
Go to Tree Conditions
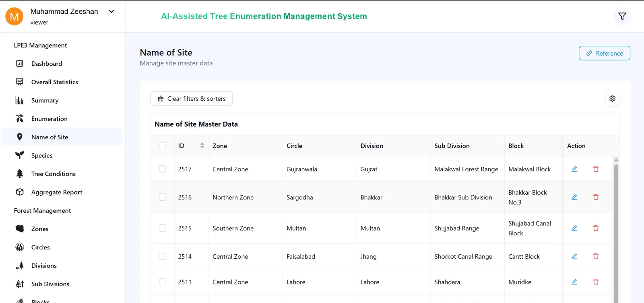pos(62,174)
